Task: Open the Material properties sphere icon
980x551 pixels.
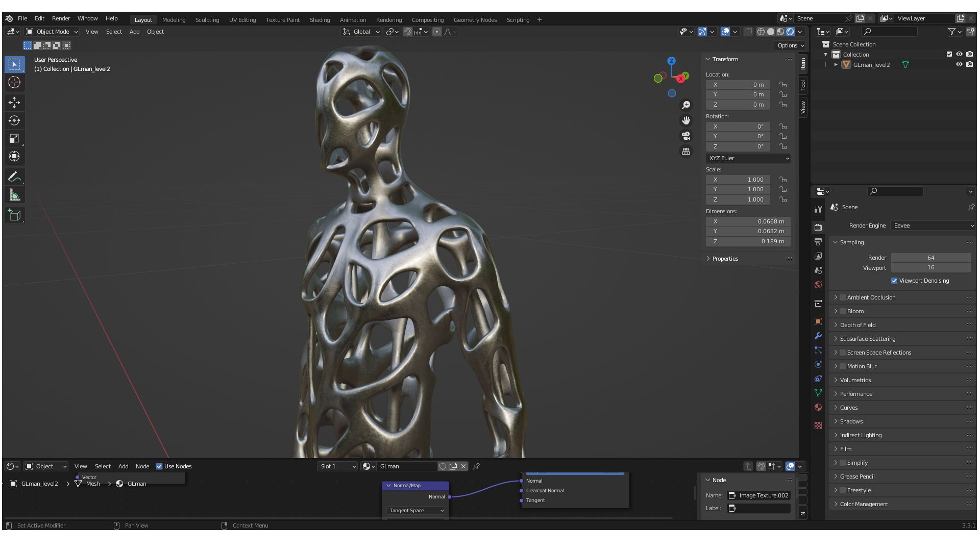Action: pos(818,407)
